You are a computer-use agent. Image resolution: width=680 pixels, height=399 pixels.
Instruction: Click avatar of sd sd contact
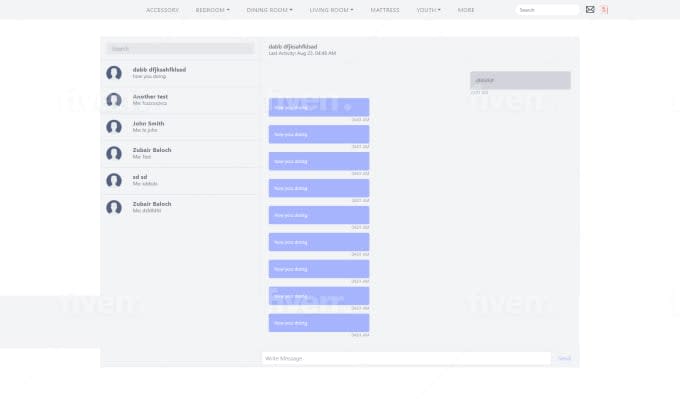click(x=114, y=180)
